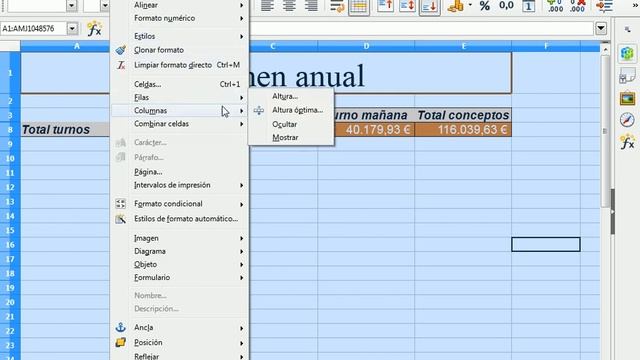
Task: Open Página... menu entry
Action: [180, 172]
